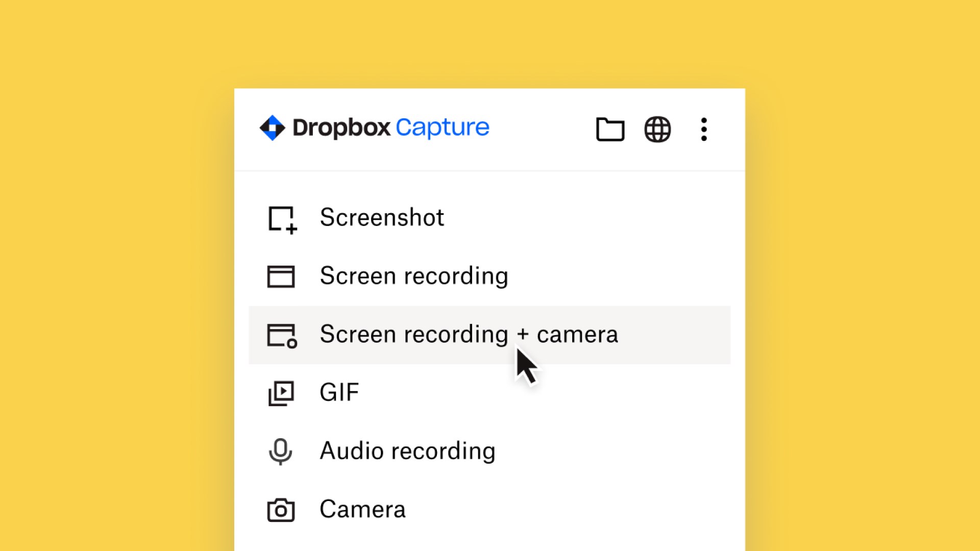Click the Screenshot crop-plus icon
The image size is (980, 551).
pyautogui.click(x=282, y=219)
